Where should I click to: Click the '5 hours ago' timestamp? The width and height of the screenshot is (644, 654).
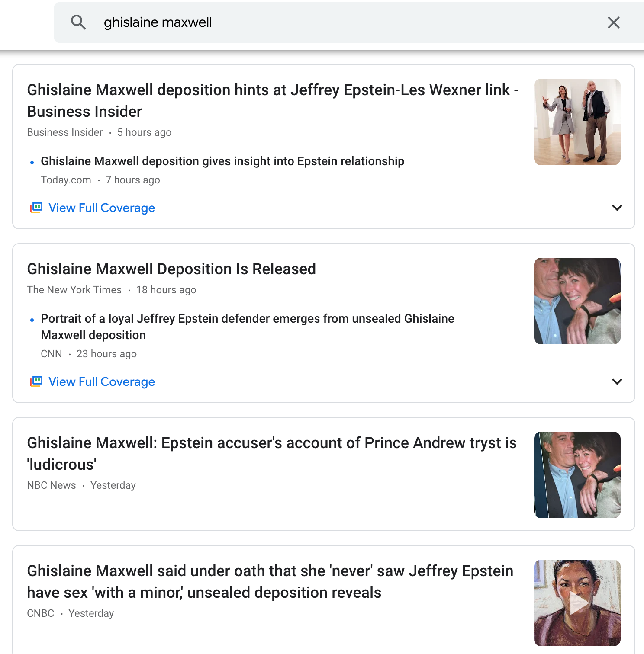144,132
